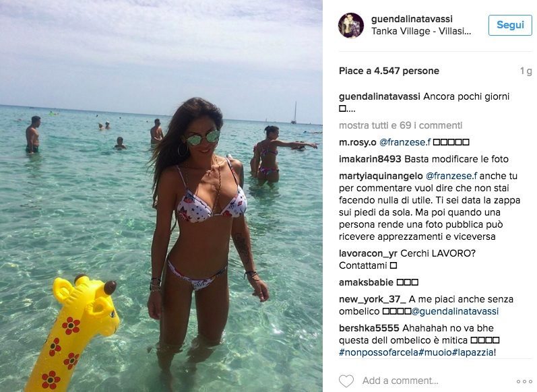View list of 4.547 people who liked

389,71
